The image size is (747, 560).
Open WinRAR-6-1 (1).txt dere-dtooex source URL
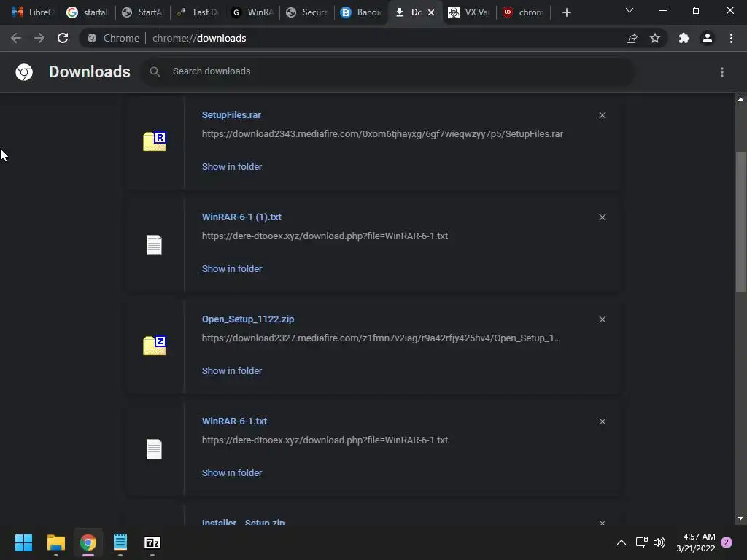pos(325,236)
